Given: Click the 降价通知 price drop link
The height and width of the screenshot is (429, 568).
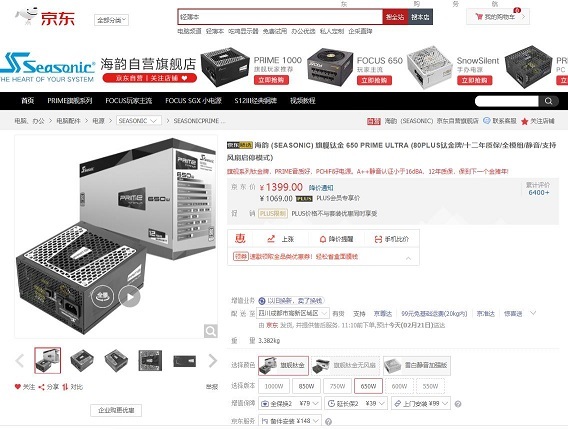Looking at the screenshot, I should pos(321,188).
